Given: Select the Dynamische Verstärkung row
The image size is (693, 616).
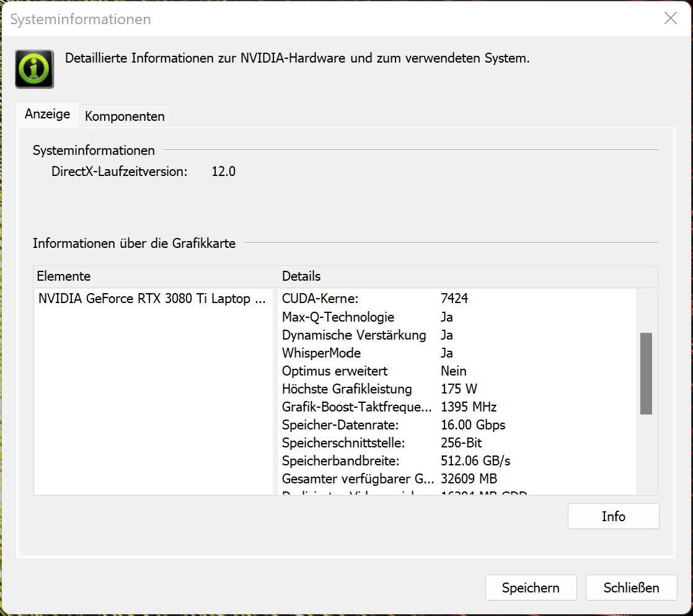Looking at the screenshot, I should pos(457,335).
